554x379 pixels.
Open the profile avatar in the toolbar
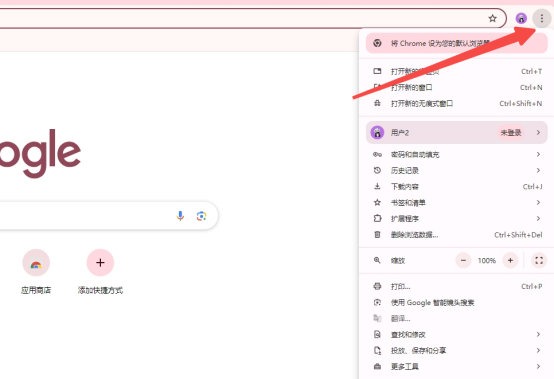point(521,18)
